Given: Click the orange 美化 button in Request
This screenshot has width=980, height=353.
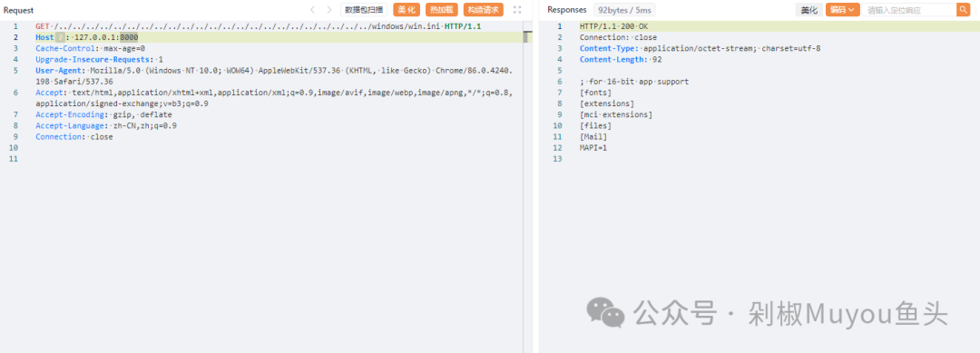Looking at the screenshot, I should click(407, 10).
